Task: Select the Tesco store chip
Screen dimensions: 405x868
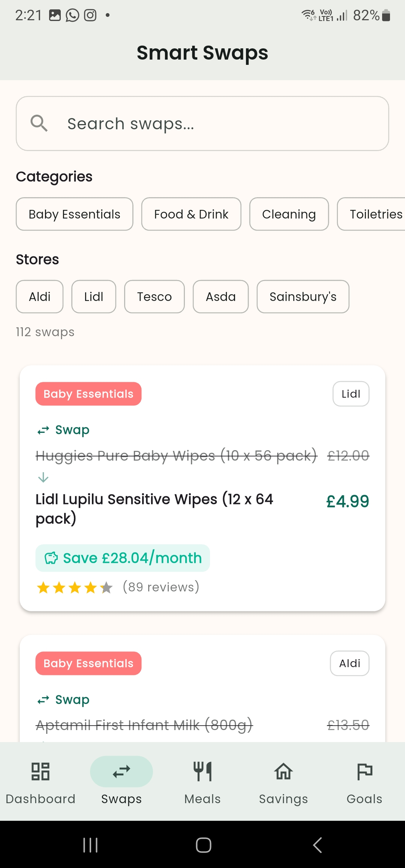Action: [154, 296]
